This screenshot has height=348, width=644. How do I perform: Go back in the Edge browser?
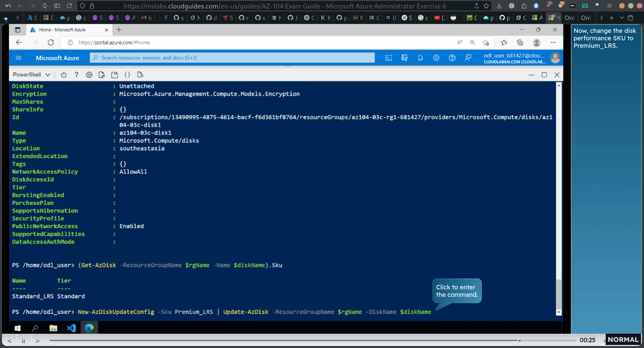tap(19, 42)
